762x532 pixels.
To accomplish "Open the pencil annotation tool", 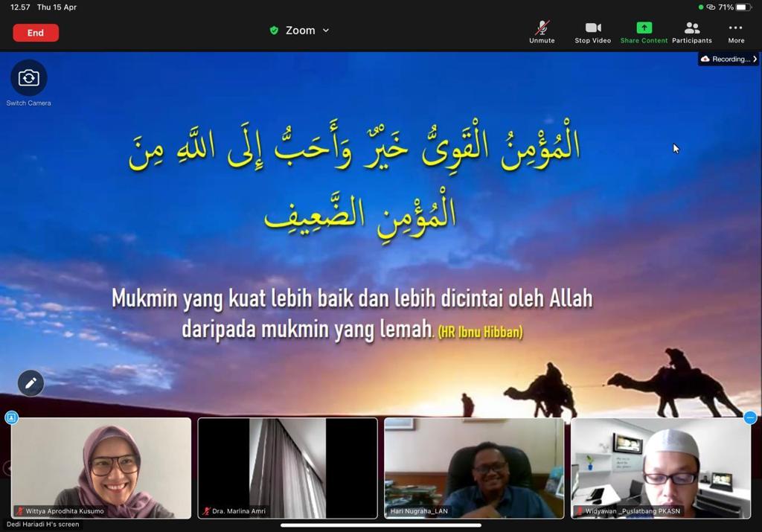I will coord(31,383).
